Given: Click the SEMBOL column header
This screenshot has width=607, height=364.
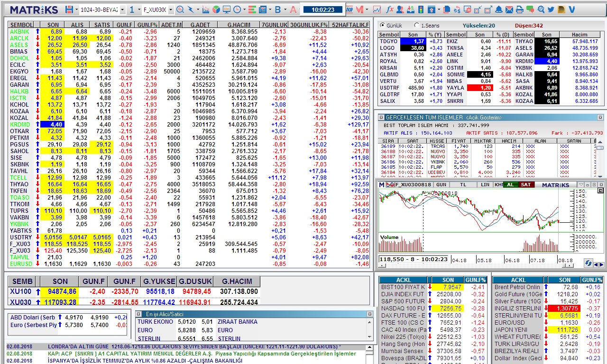Looking at the screenshot, I should point(21,25).
